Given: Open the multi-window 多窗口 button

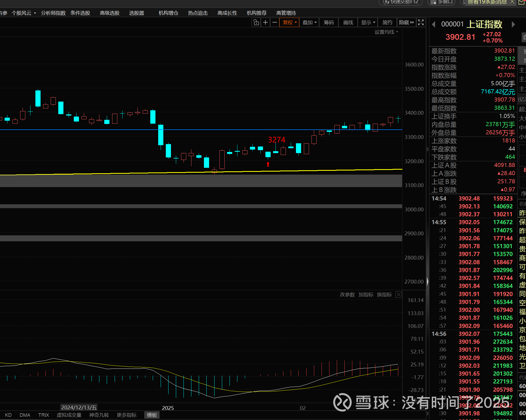Looking at the screenshot, I should (x=442, y=2).
